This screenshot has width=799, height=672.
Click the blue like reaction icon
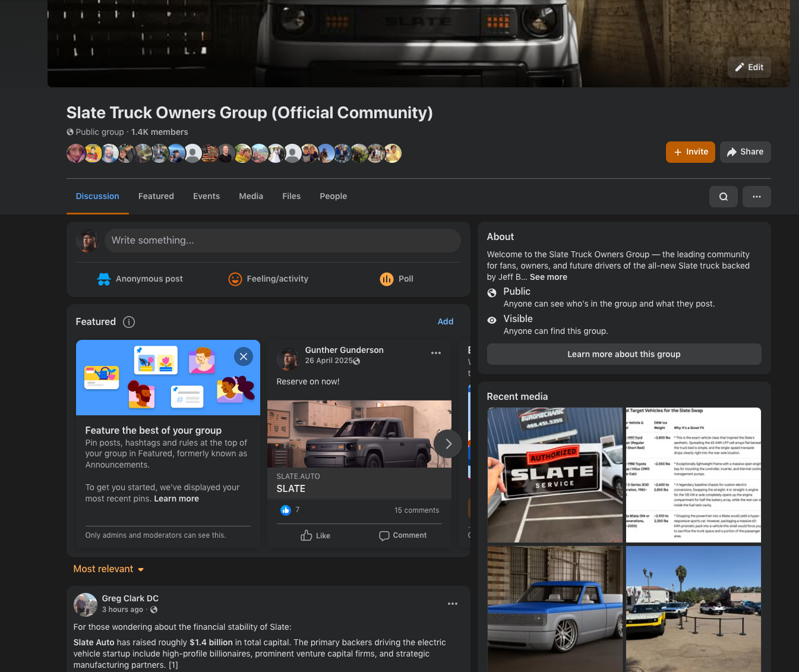[x=286, y=510]
